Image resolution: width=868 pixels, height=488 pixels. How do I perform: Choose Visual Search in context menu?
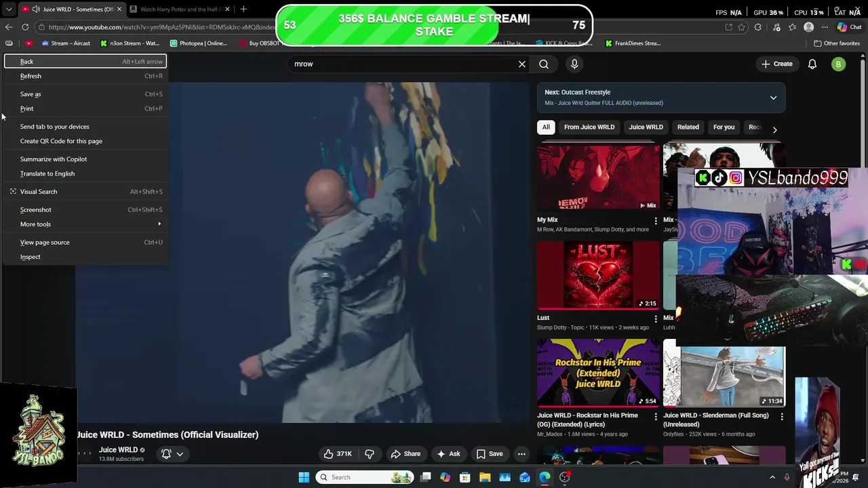[85, 192]
